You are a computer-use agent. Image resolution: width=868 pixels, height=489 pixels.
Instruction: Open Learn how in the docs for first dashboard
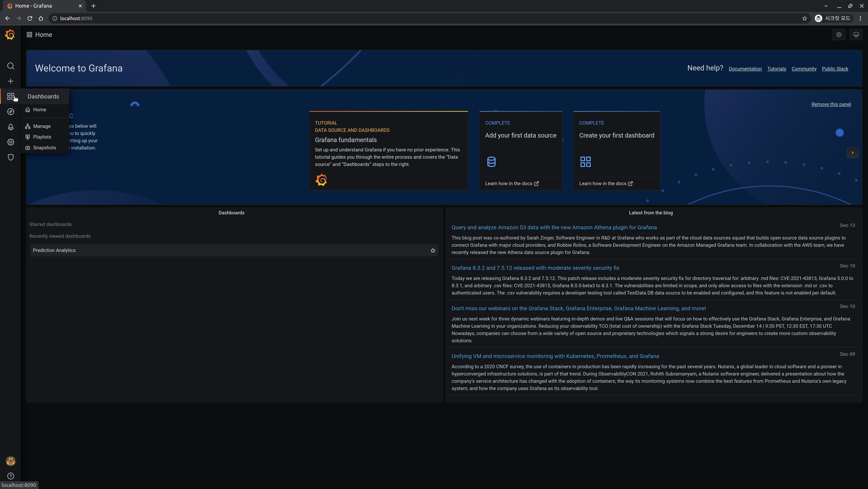click(605, 183)
